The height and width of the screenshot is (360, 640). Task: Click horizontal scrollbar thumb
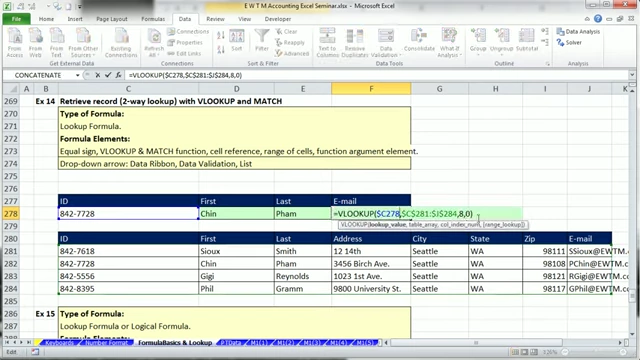pyautogui.click(x=476, y=342)
